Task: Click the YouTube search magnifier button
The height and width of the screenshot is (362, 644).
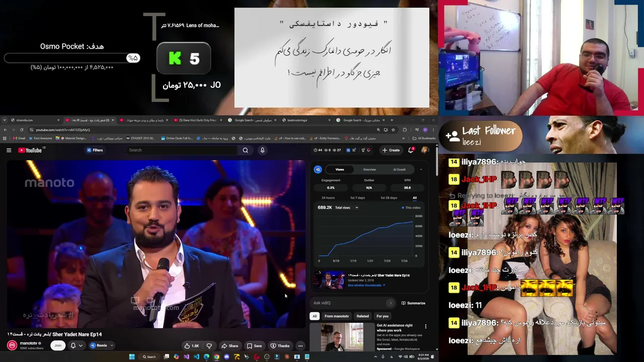Action: point(246,150)
